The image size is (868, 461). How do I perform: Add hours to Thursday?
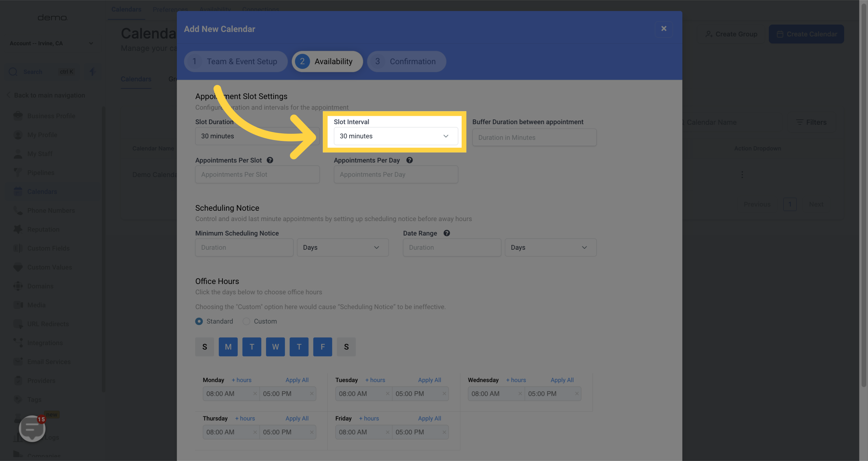tap(245, 418)
